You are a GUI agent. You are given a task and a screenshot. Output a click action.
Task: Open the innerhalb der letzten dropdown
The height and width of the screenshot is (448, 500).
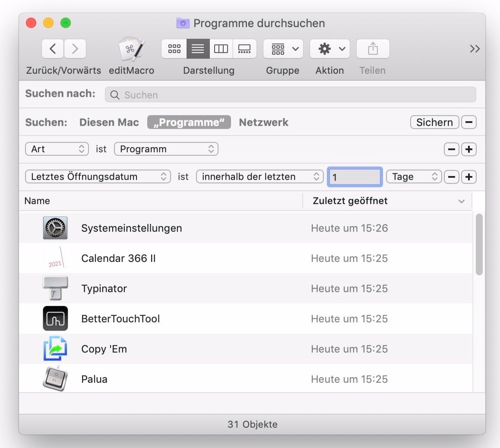click(260, 177)
